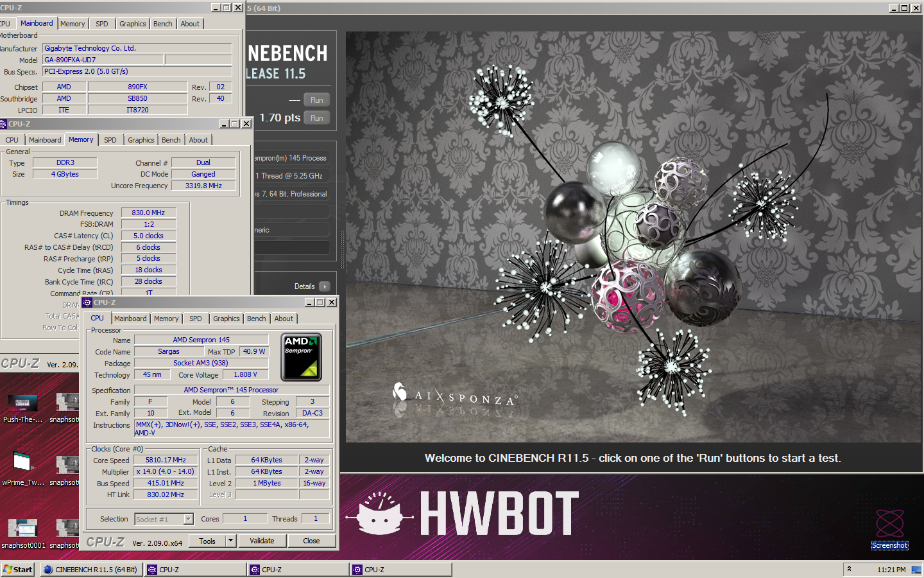Image resolution: width=924 pixels, height=578 pixels.
Task: Select Graphics tab in front CPU-Z window
Action: click(227, 319)
